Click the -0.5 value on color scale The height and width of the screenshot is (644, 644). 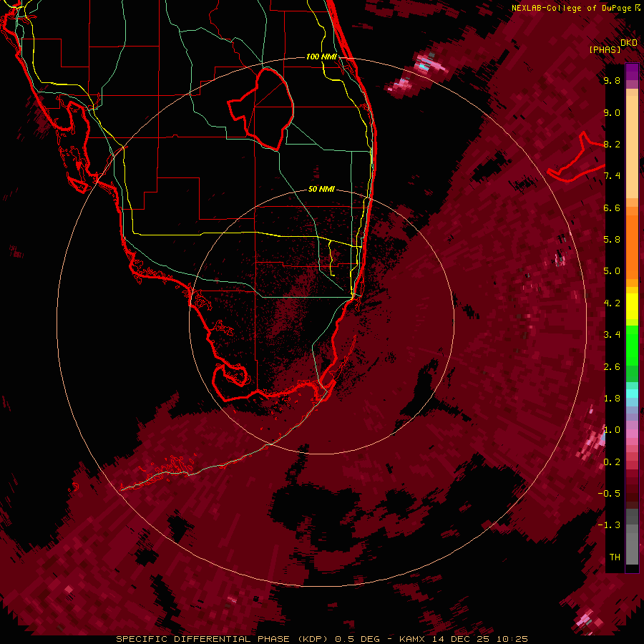(x=609, y=494)
